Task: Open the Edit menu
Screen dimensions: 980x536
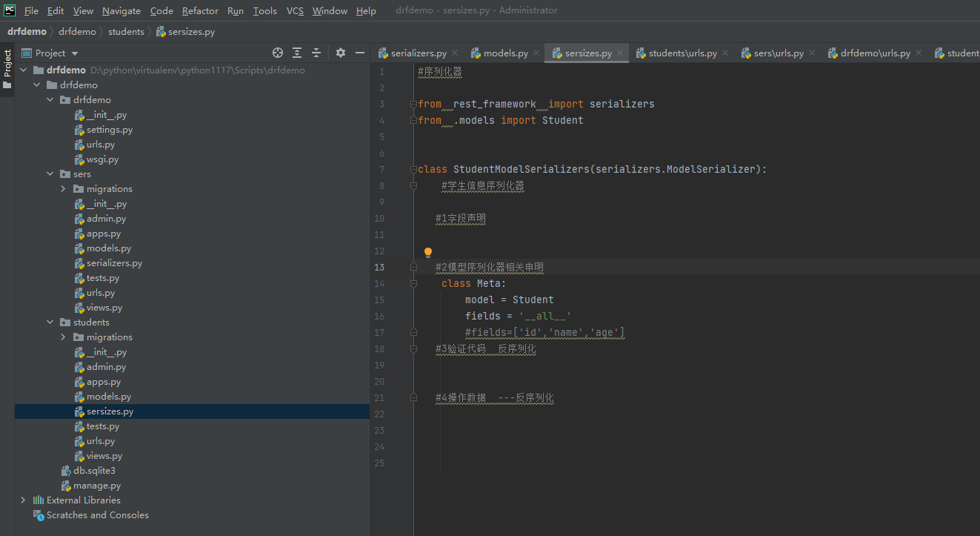Action: pos(56,10)
